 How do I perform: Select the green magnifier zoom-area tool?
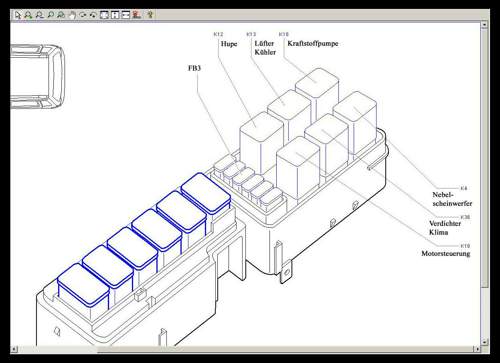(50, 15)
